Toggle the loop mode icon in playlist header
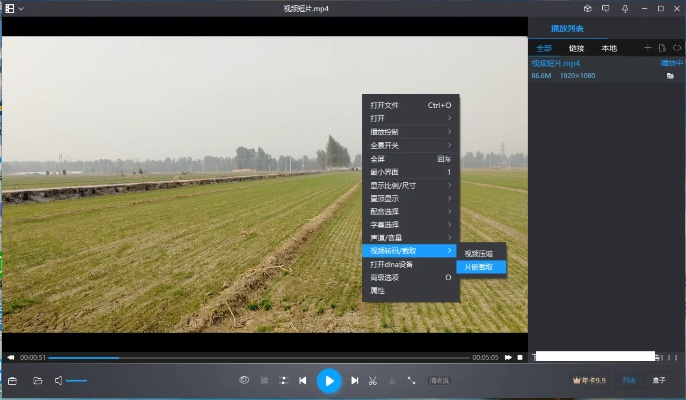Screen dimensions: 686x400 [676, 48]
